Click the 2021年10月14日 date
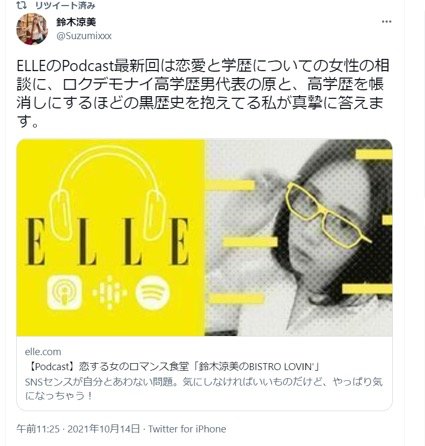This screenshot has width=425, height=446. [x=104, y=429]
